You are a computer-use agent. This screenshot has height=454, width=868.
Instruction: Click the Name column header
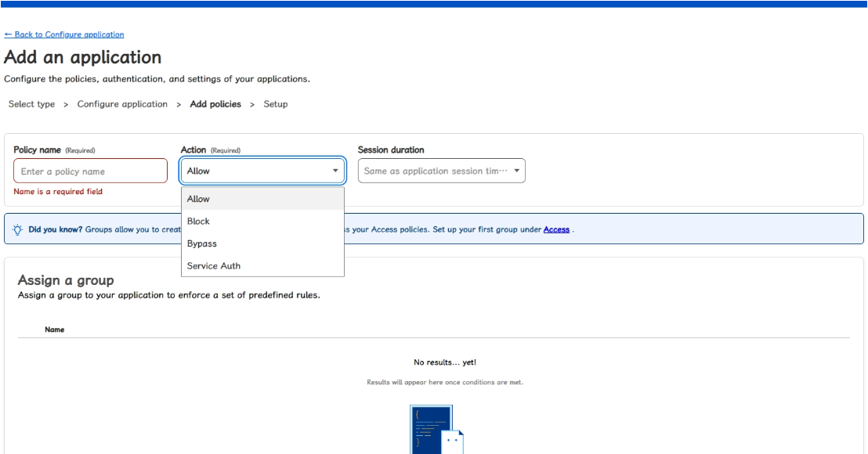click(54, 330)
